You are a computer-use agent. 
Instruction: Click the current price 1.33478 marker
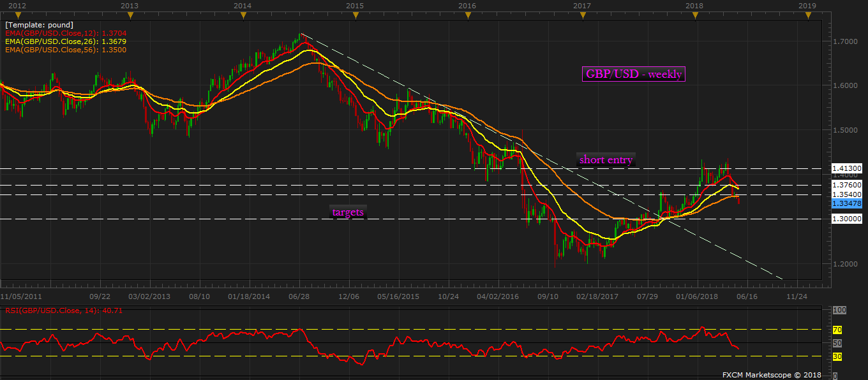[846, 203]
